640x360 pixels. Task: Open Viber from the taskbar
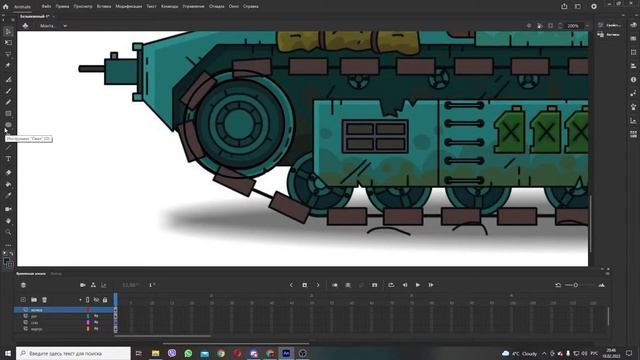click(172, 353)
